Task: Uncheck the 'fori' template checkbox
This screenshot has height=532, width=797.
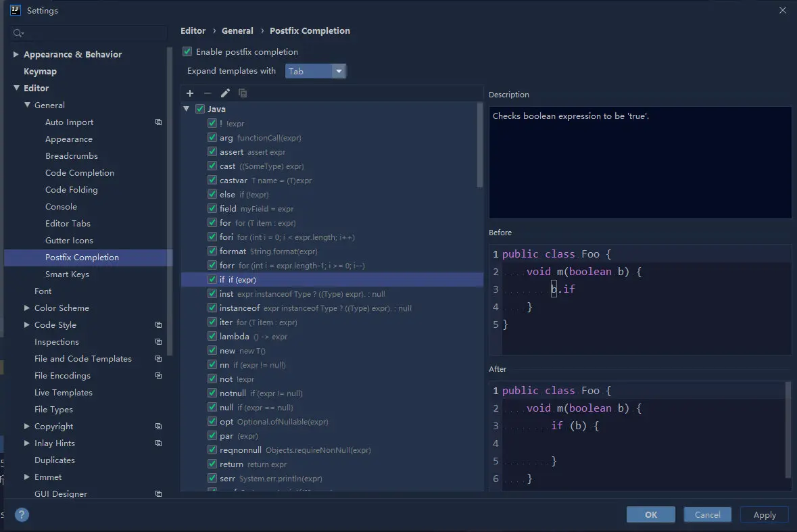Action: pos(212,237)
